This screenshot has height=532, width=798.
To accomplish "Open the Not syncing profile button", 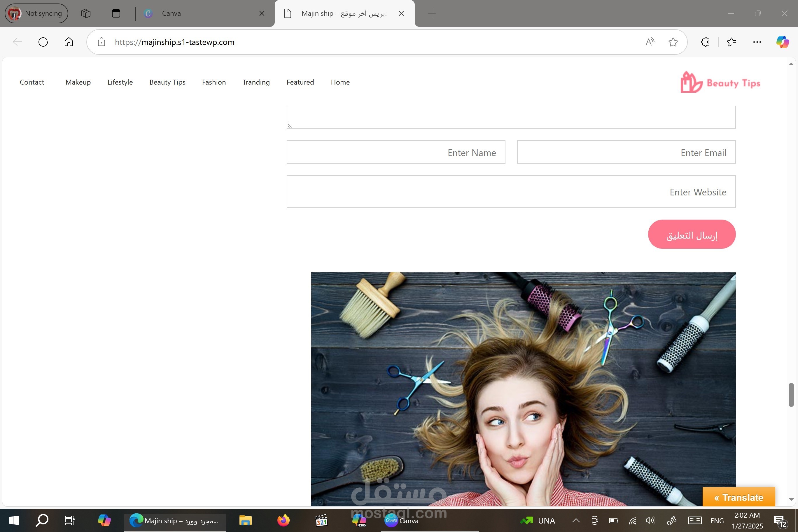I will tap(36, 14).
